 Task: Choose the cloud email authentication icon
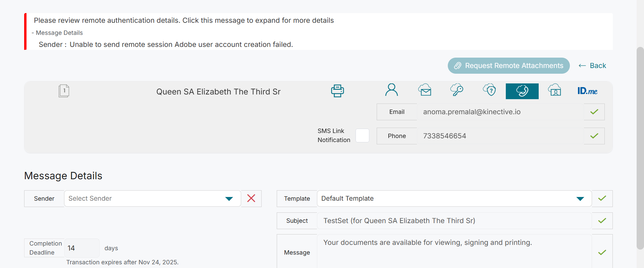tap(425, 90)
